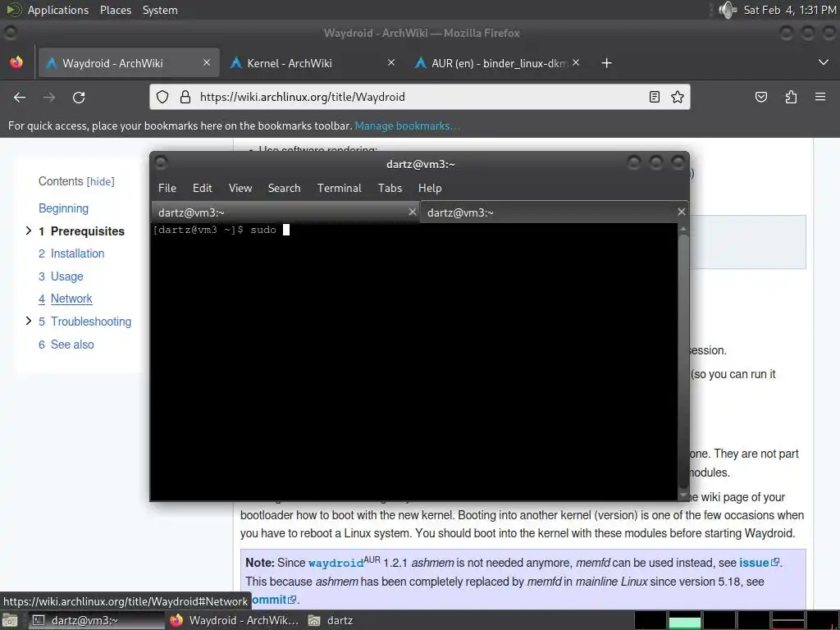Close the Waydroid - ArchWiki tab
840x630 pixels.
pyautogui.click(x=207, y=62)
